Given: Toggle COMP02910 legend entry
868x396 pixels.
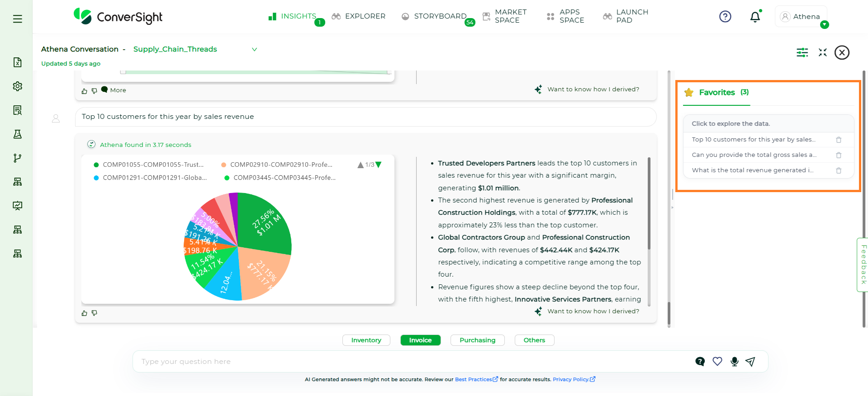Looking at the screenshot, I should [x=276, y=165].
